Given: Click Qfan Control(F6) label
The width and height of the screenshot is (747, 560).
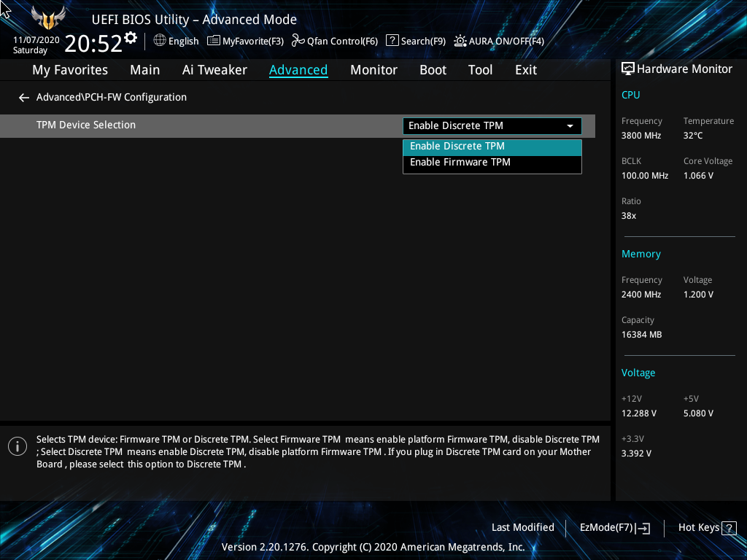Looking at the screenshot, I should coord(342,42).
